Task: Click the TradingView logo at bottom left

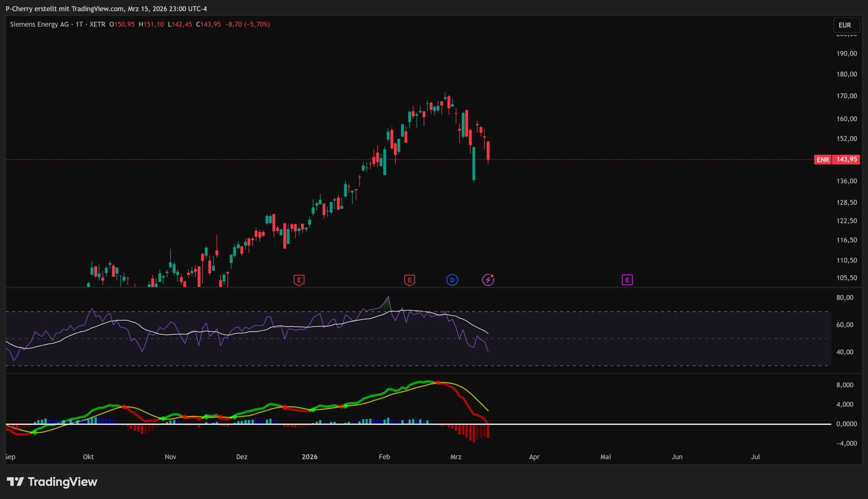Action: pyautogui.click(x=52, y=482)
